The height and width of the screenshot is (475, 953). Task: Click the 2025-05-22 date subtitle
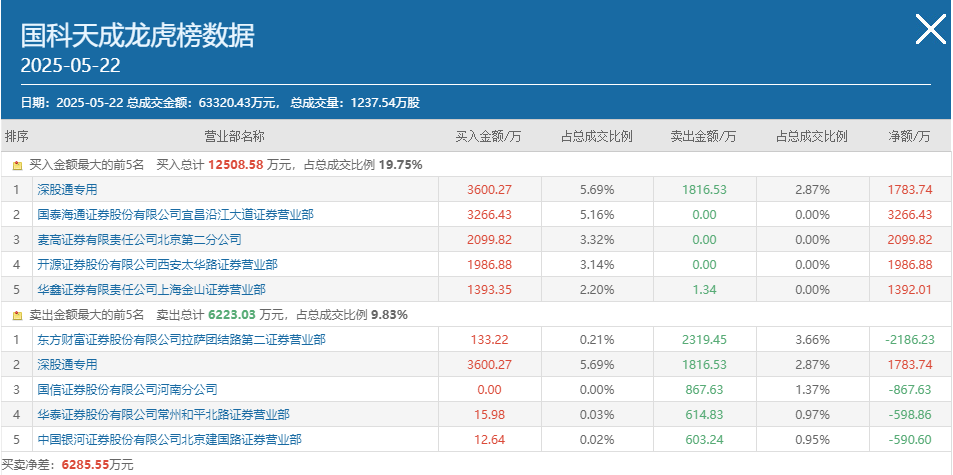coord(71,66)
